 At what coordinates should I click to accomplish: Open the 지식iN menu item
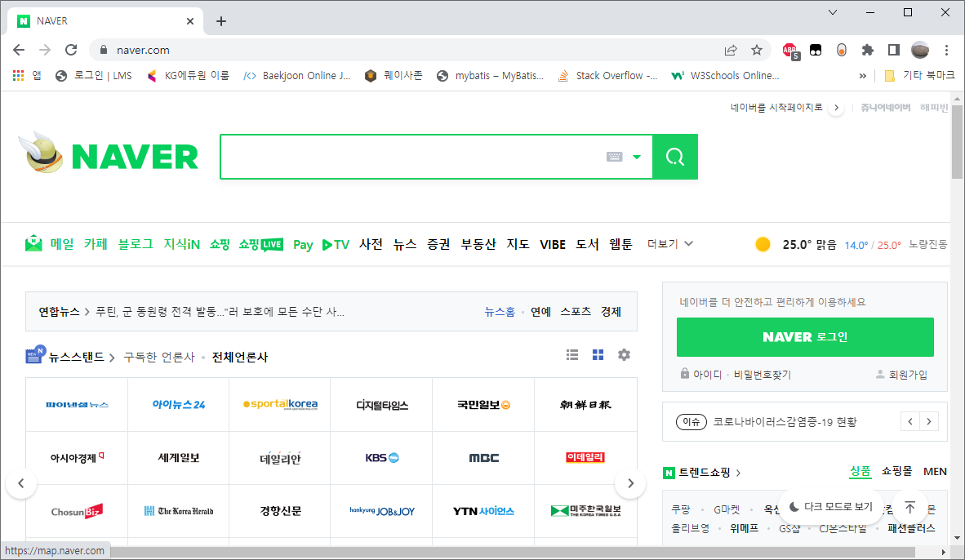[x=181, y=244]
